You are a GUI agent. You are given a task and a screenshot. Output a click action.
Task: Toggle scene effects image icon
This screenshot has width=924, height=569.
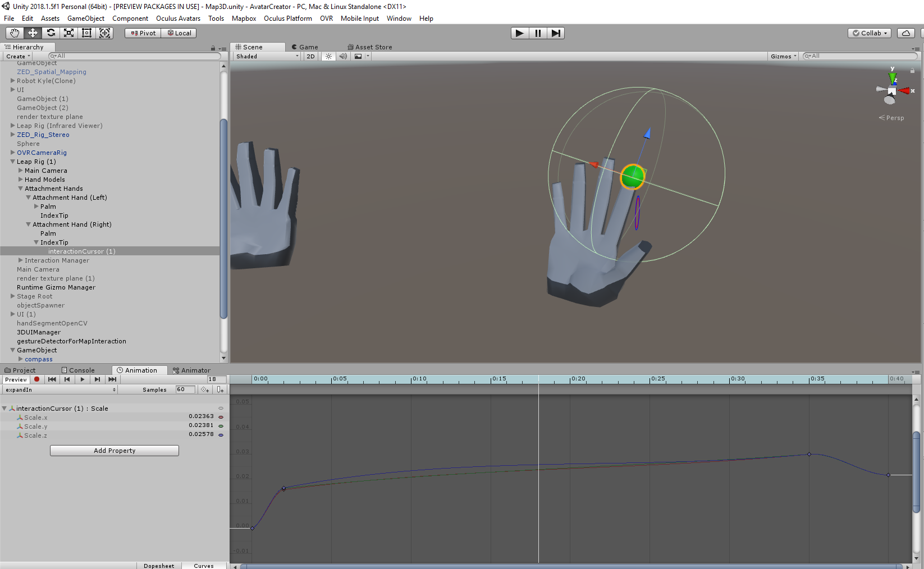pyautogui.click(x=358, y=56)
